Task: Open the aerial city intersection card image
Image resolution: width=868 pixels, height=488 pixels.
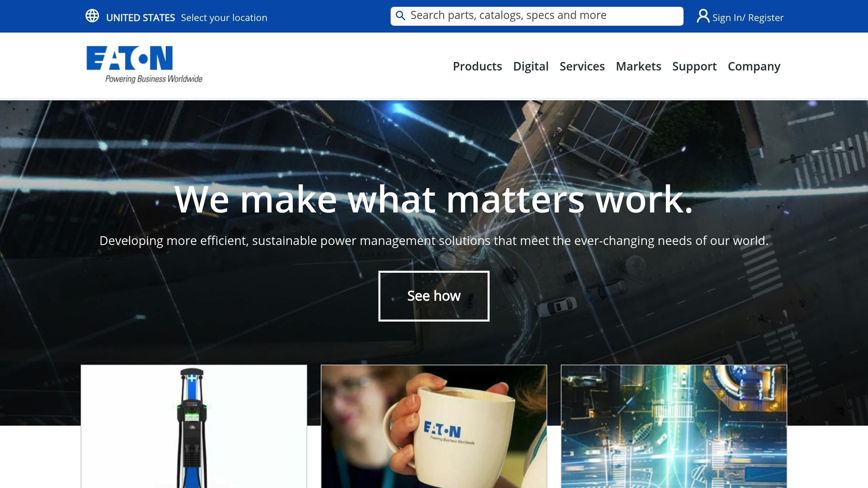Action: pos(674,427)
